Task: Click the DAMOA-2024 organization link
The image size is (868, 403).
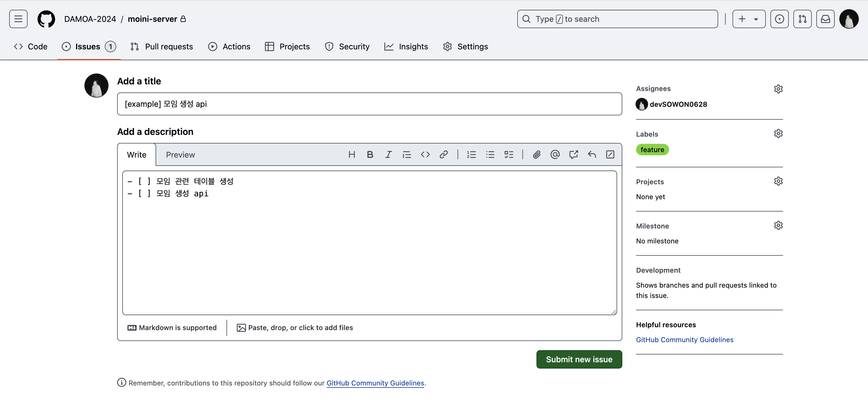Action: click(x=90, y=19)
